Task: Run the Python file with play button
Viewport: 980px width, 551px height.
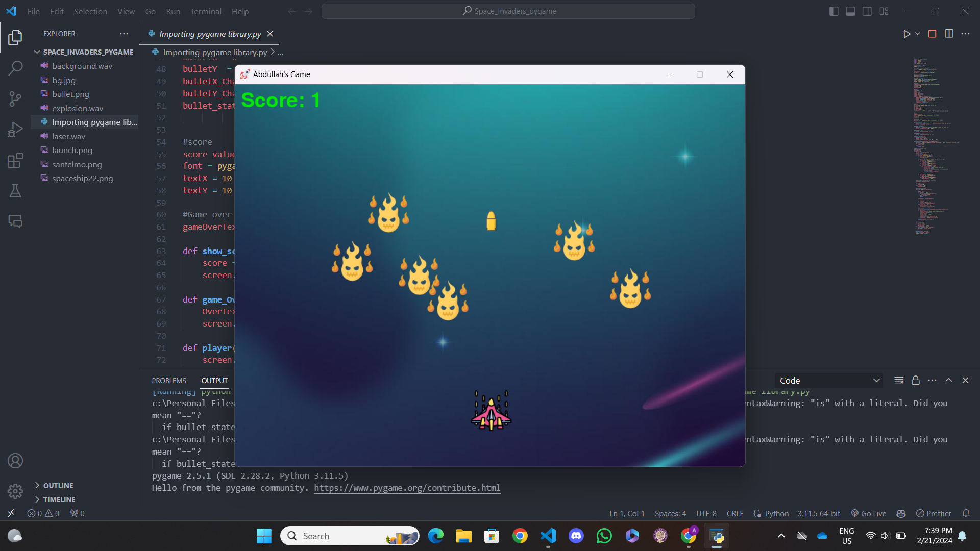Action: tap(906, 34)
